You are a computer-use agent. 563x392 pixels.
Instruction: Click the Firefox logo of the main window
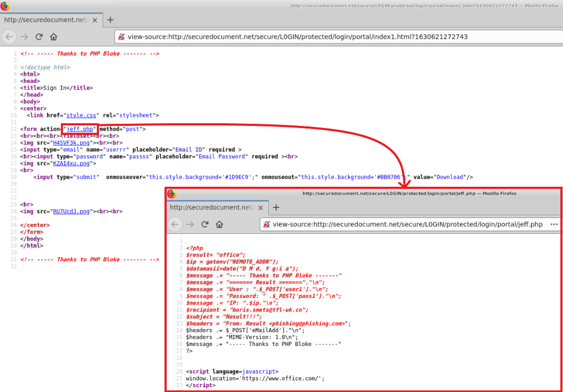point(5,6)
